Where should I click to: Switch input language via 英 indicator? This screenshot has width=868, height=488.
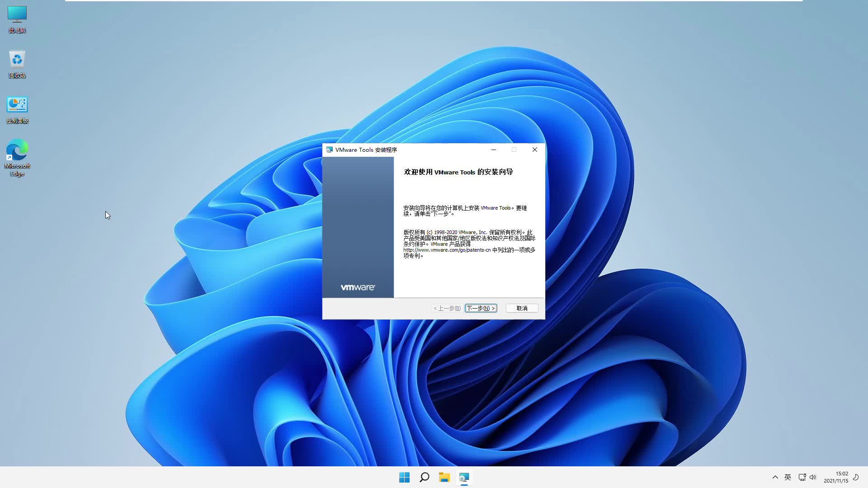[788, 477]
